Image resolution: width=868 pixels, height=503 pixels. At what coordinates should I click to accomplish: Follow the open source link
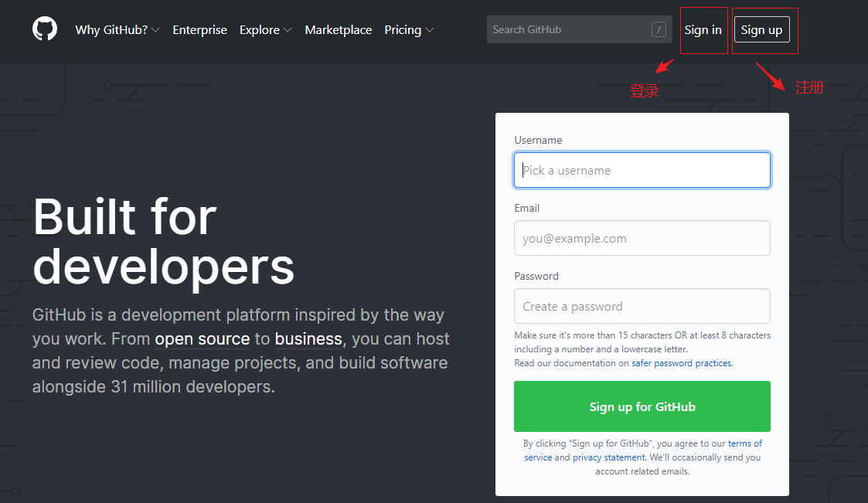click(x=202, y=338)
